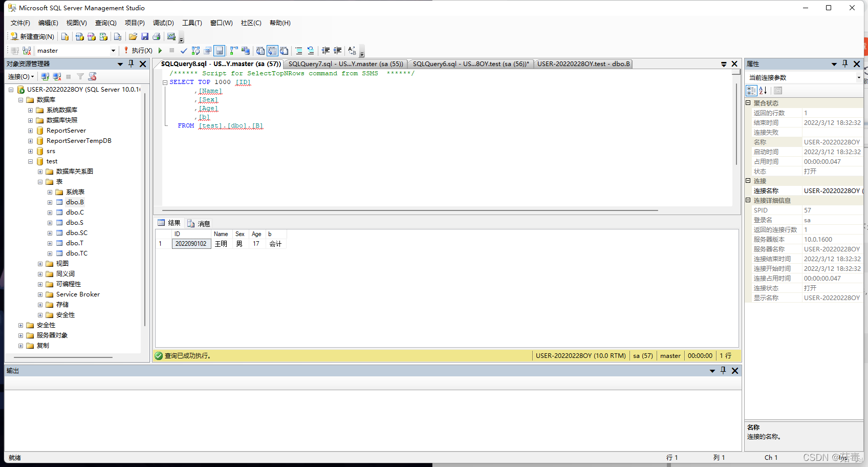
Task: Expand the dbo.SC table node
Action: pyautogui.click(x=50, y=233)
